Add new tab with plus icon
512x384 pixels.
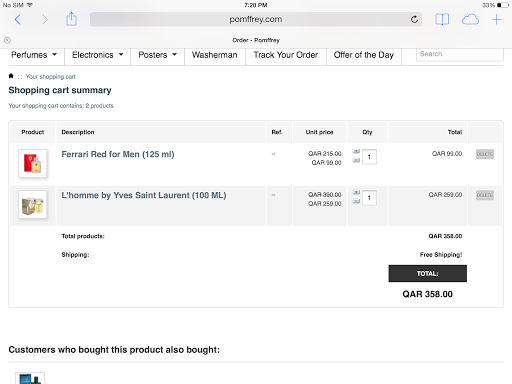point(496,19)
